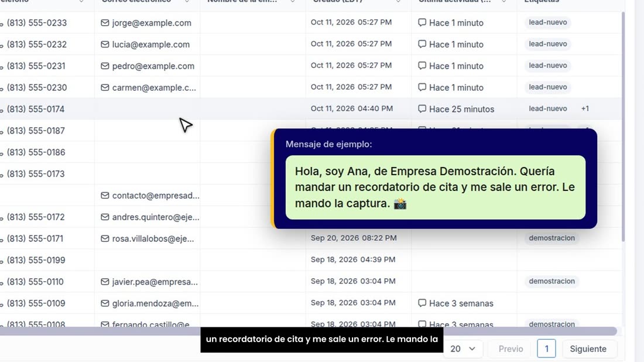Viewport: 644px width, 362px height.
Task: Click the envelope icon beside rosa.villalobos@eje...
Action: 105,238
